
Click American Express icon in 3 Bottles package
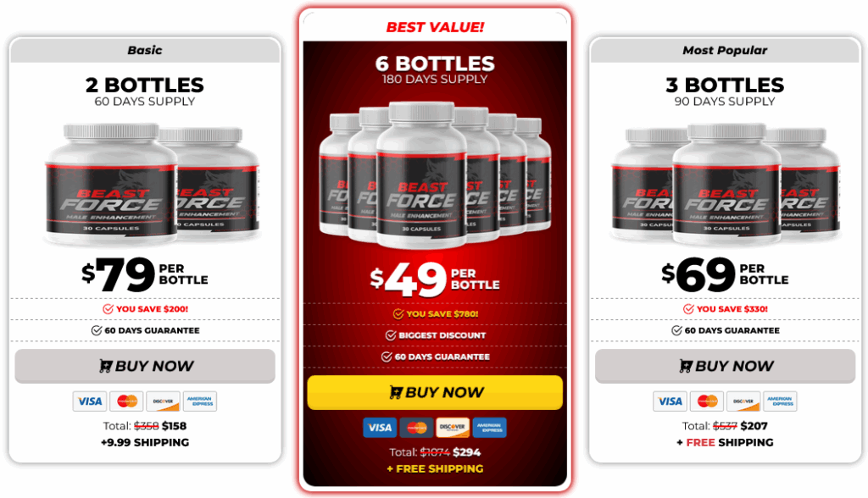coord(780,401)
